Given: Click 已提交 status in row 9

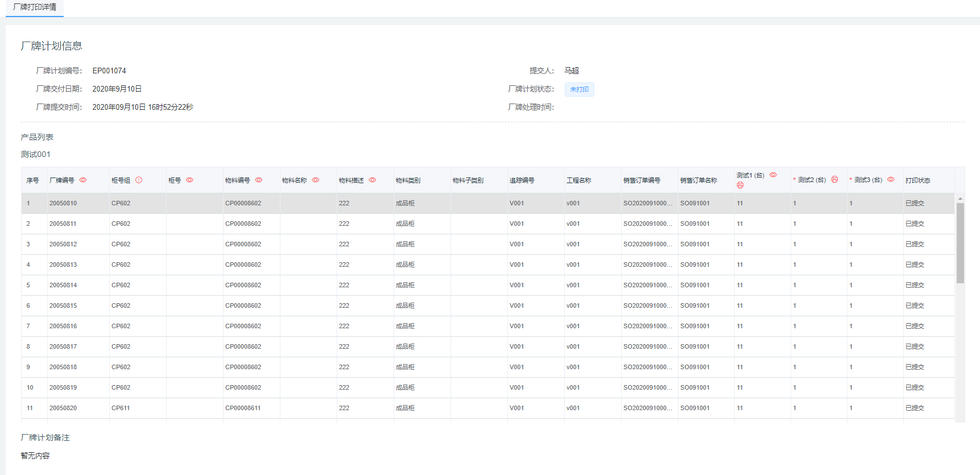Looking at the screenshot, I should click(x=915, y=367).
